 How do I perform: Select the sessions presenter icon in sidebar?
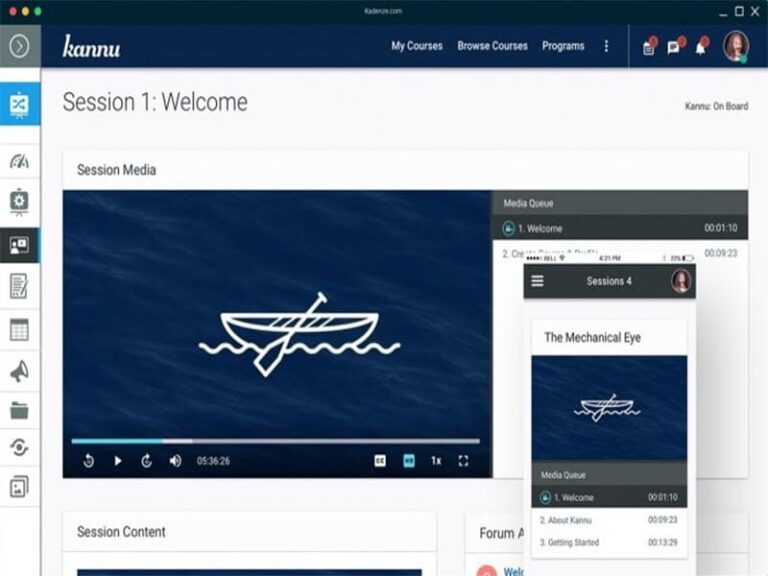click(x=19, y=245)
